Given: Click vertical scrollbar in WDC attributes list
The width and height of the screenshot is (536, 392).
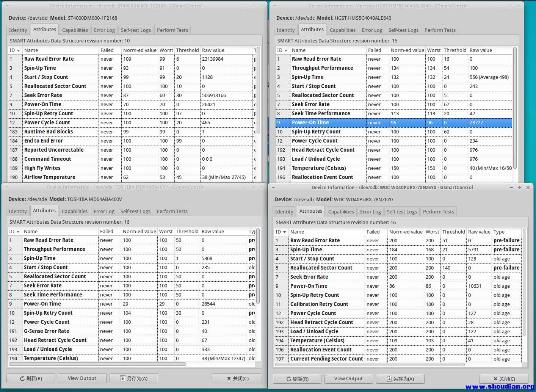Looking at the screenshot, I should pos(524,282).
